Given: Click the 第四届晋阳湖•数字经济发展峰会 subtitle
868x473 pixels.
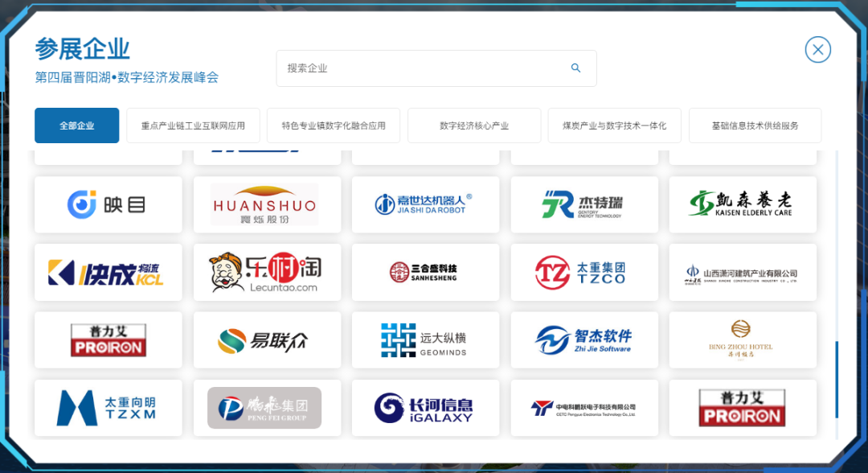Looking at the screenshot, I should click(127, 77).
